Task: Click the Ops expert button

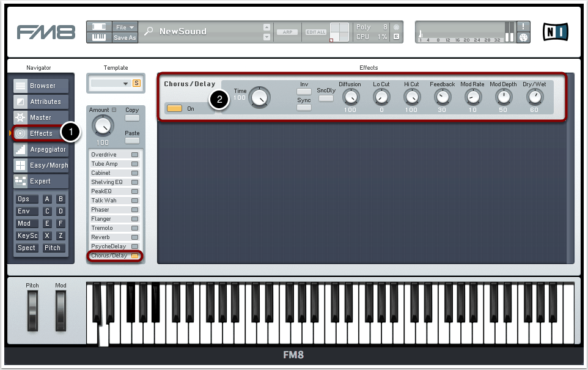Action: pos(27,199)
